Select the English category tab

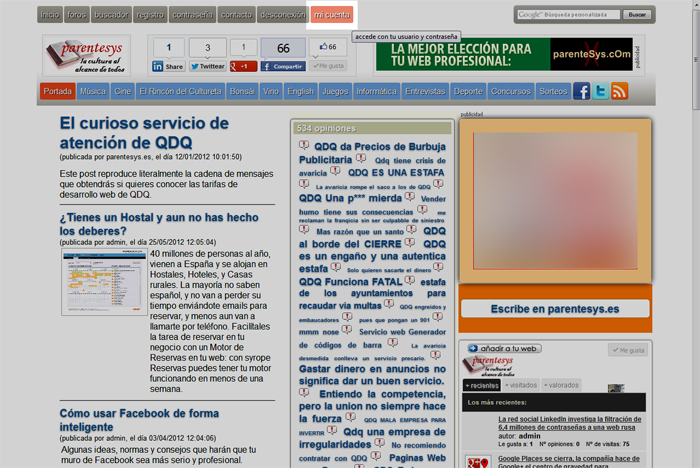300,91
